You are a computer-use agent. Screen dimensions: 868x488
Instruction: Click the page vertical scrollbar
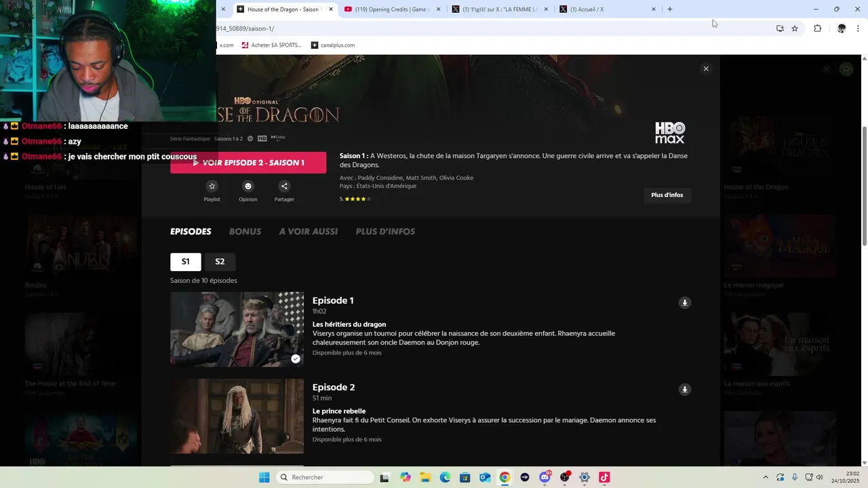point(864,186)
